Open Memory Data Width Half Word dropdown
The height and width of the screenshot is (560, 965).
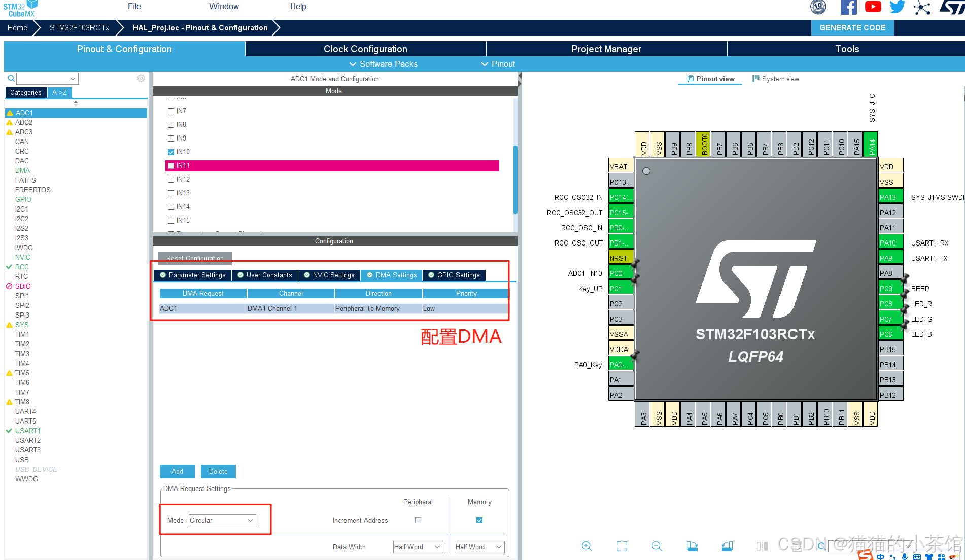(479, 547)
